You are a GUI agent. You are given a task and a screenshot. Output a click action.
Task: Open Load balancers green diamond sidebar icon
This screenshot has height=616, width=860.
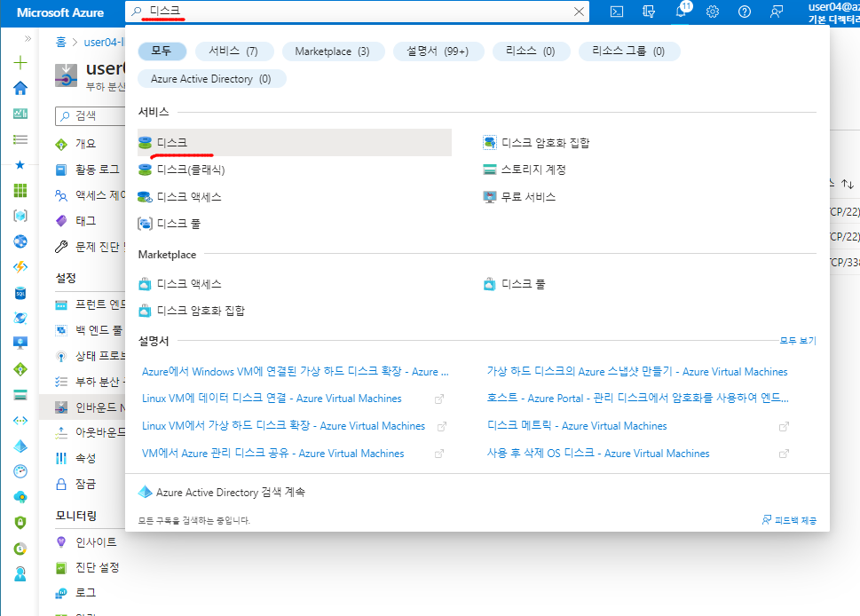[x=20, y=369]
